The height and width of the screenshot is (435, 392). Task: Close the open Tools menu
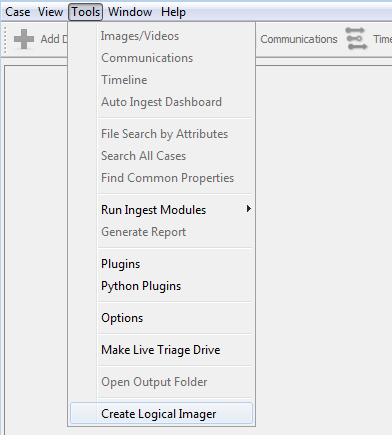(85, 12)
